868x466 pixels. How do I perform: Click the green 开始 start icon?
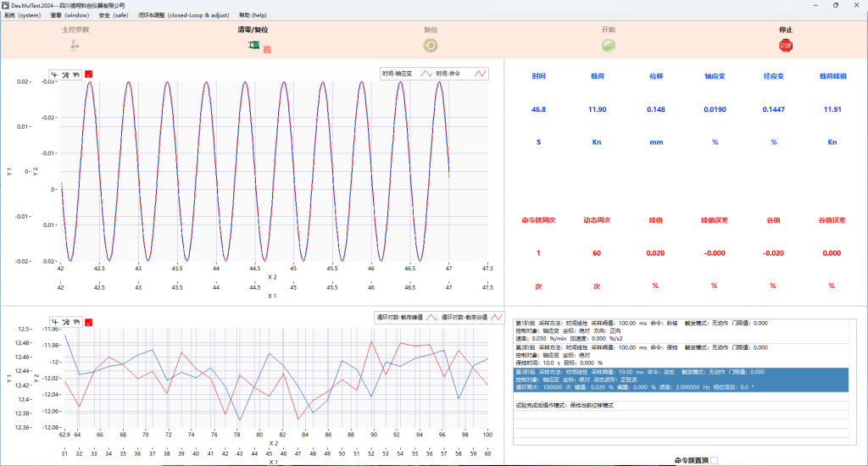(608, 46)
